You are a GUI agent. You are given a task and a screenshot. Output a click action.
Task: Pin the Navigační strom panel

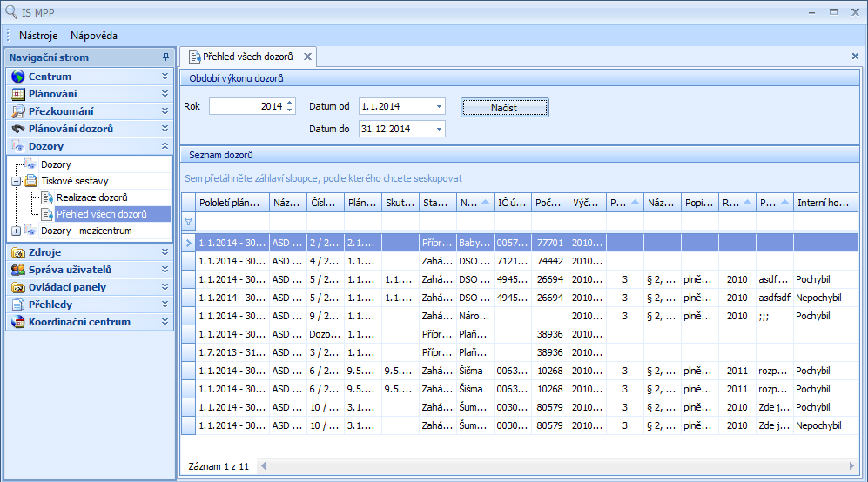165,57
